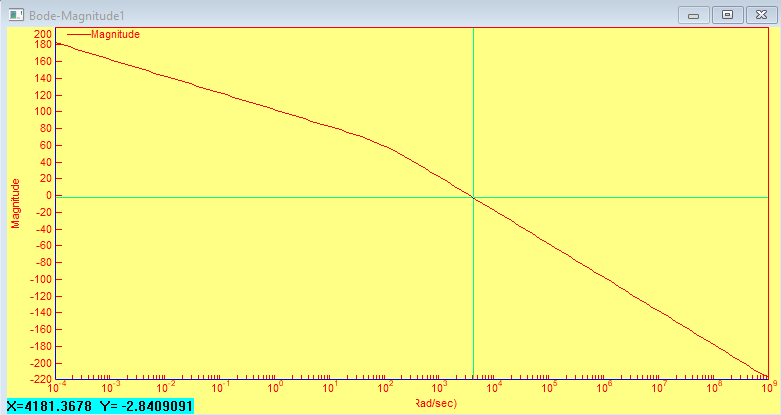Select the Magnitude legend label
Screen dimensions: 781x415
click(115, 34)
